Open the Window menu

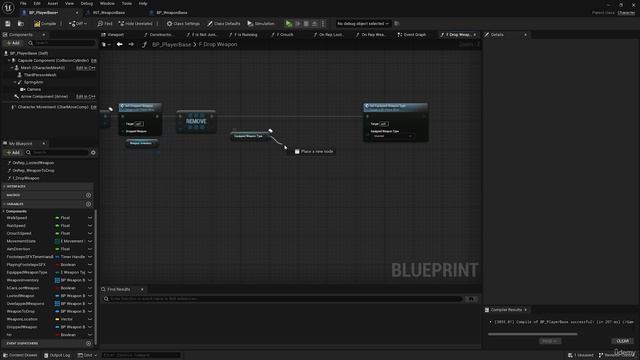pos(107,3)
